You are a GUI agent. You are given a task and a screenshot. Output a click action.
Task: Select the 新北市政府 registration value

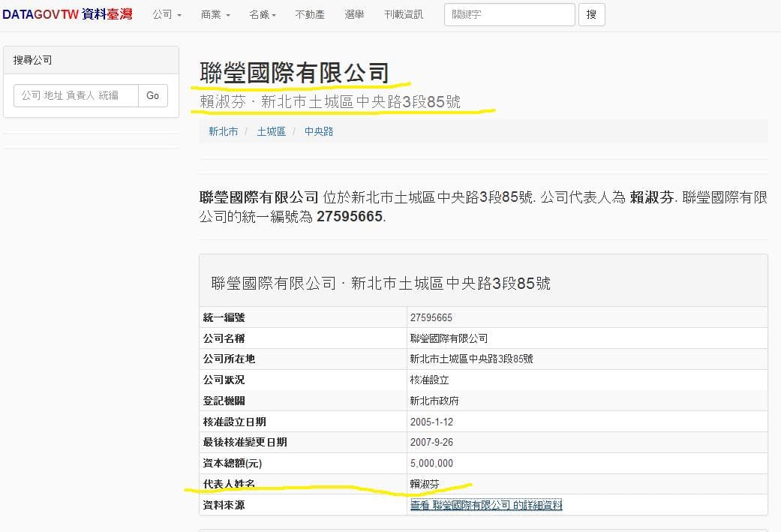[434, 401]
